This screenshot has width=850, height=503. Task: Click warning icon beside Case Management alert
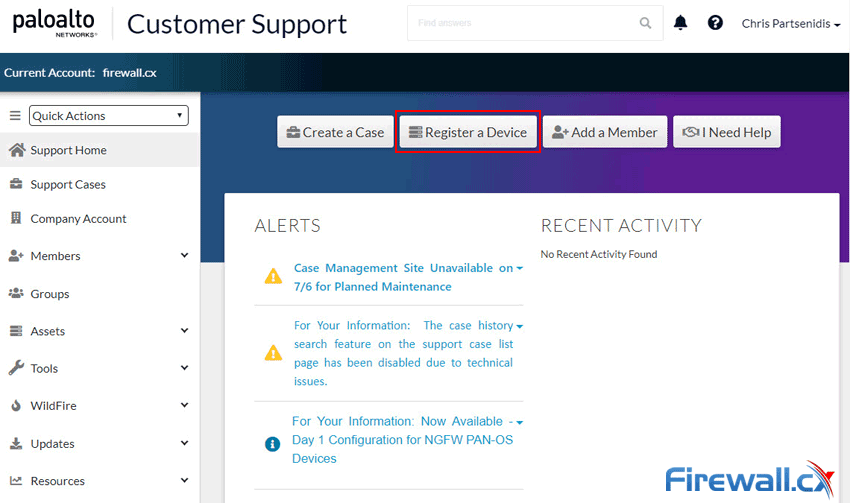tap(273, 276)
